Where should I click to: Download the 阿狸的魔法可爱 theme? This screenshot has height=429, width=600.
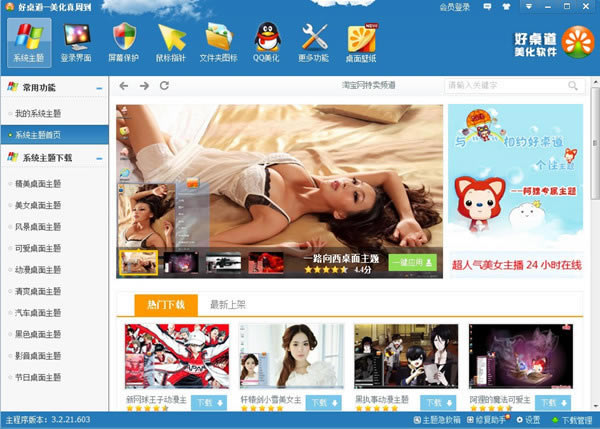point(553,403)
